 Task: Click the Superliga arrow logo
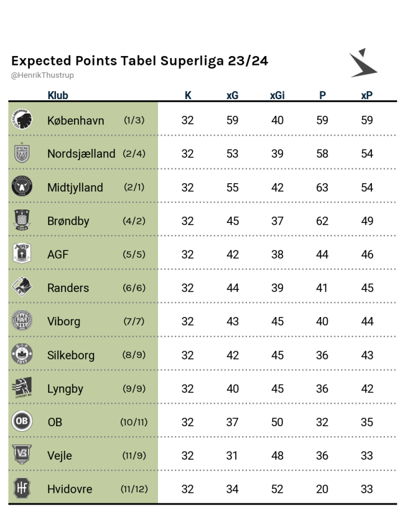363,63
